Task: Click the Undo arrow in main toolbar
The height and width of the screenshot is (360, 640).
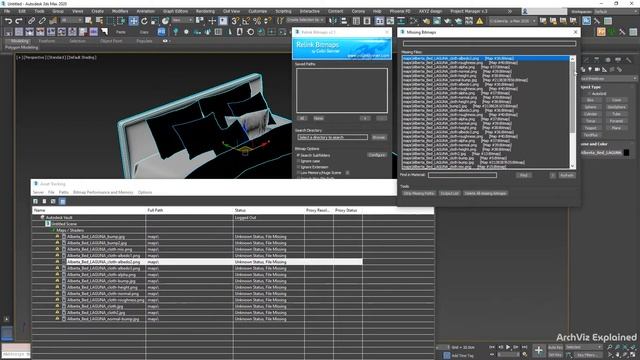Action: click(x=8, y=21)
